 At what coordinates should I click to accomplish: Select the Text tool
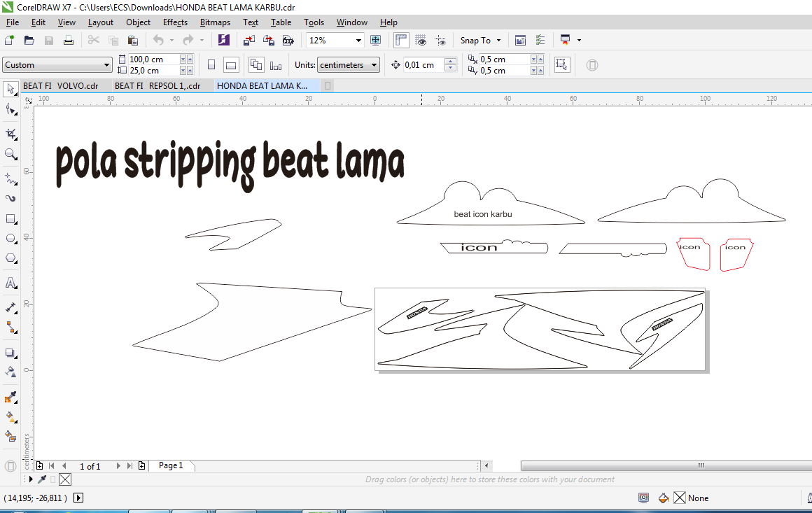point(10,283)
